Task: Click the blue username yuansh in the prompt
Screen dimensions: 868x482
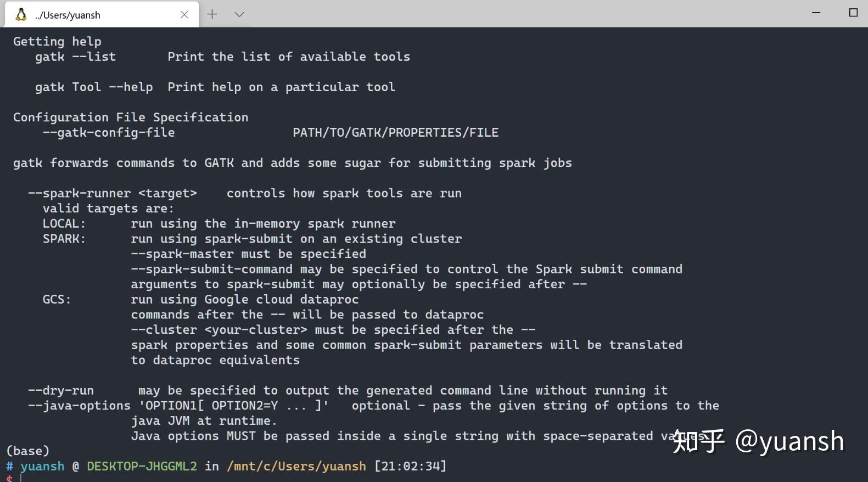Action: [42, 466]
